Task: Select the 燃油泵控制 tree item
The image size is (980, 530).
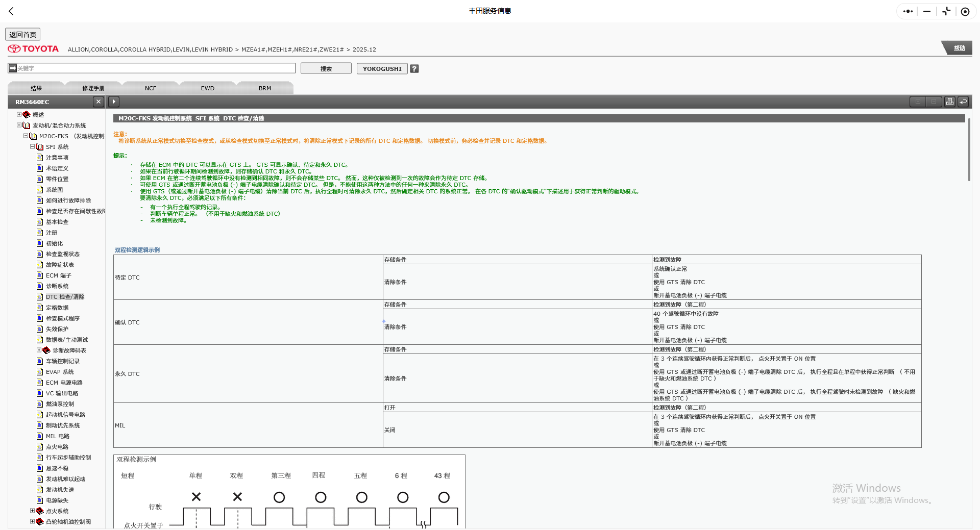Action: tap(60, 404)
